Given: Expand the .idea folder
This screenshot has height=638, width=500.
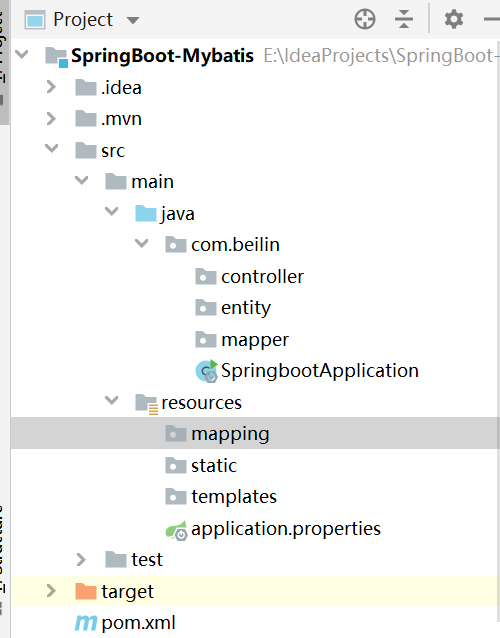Looking at the screenshot, I should (x=51, y=87).
